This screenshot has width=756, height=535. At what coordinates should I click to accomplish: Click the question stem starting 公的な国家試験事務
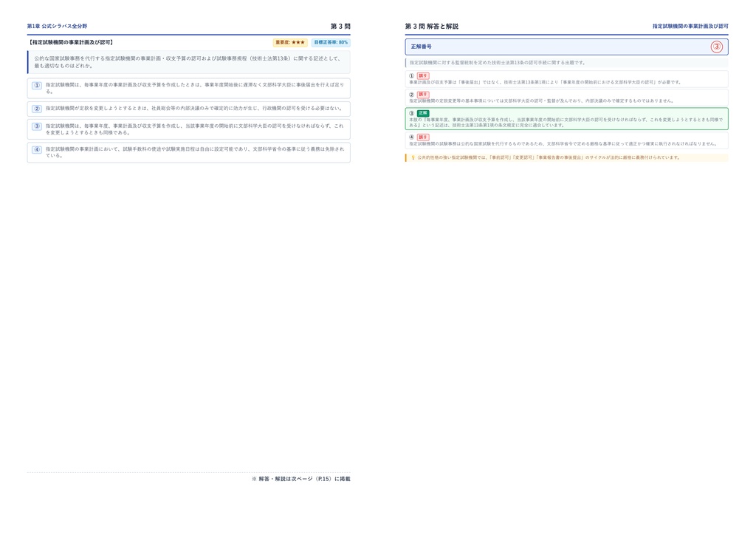coord(188,62)
